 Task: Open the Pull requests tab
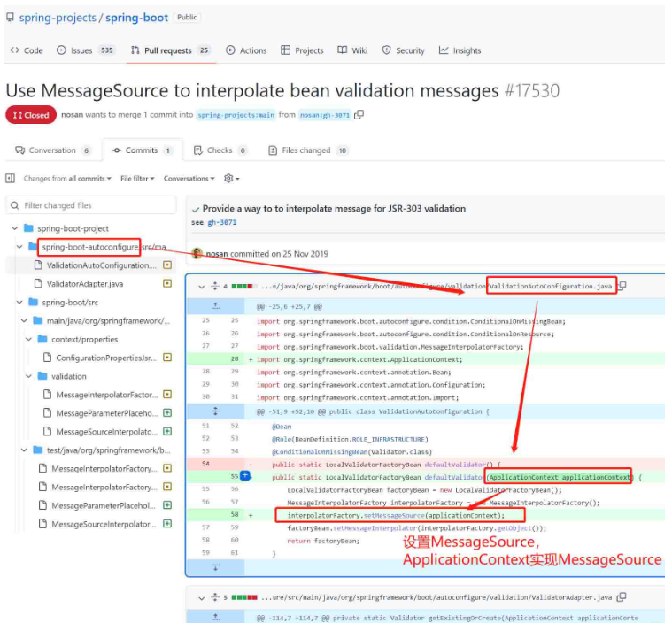coord(170,50)
